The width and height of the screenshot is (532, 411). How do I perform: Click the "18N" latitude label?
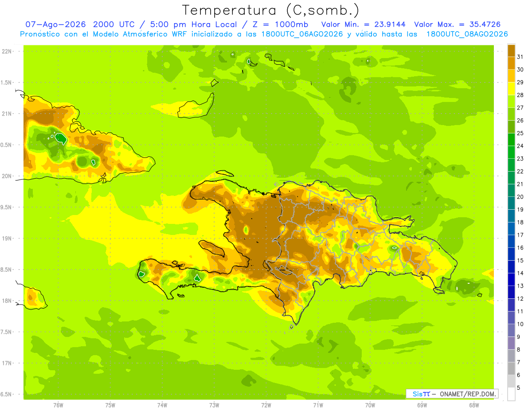point(7,301)
